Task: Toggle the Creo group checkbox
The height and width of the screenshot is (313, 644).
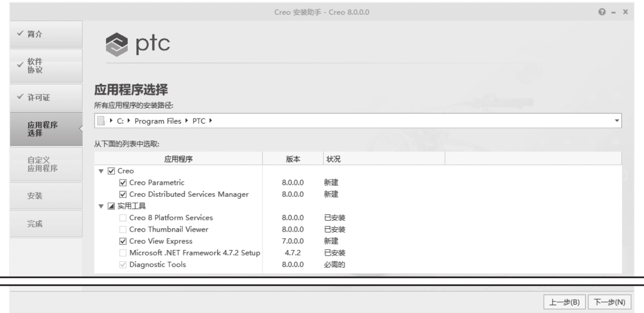Action: [112, 171]
